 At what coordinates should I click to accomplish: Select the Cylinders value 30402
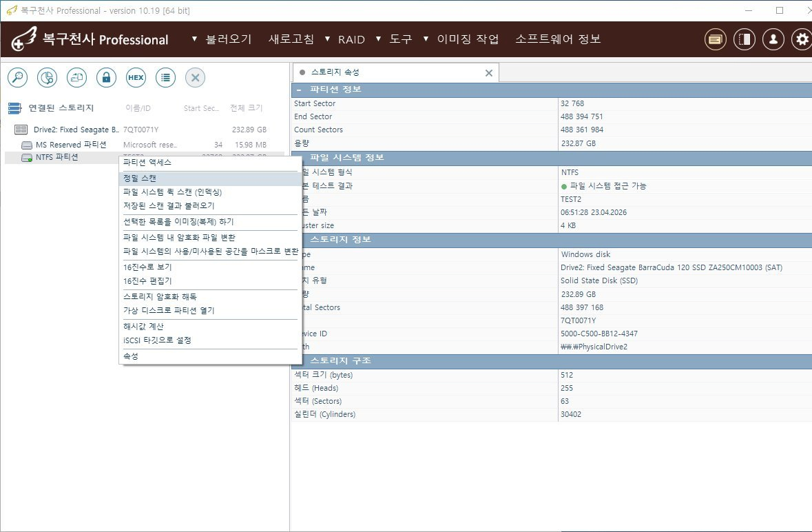click(571, 414)
